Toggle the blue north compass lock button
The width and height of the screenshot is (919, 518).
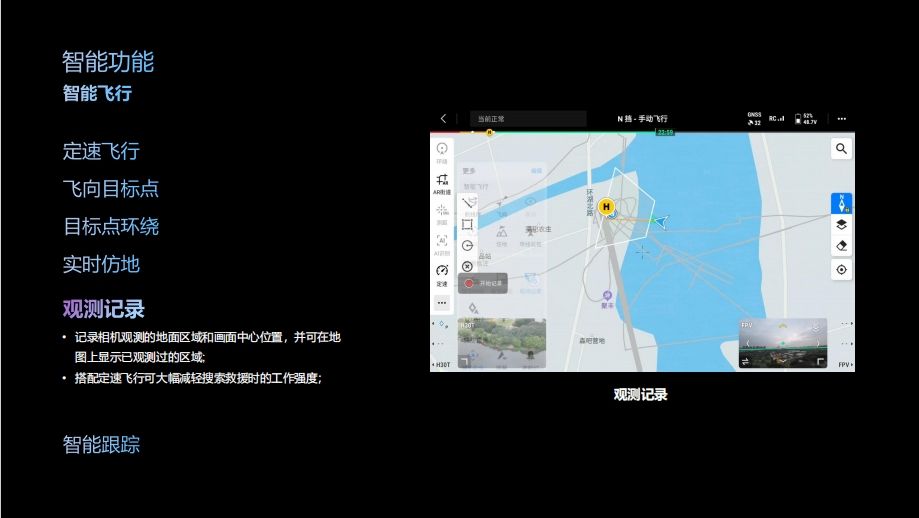pyautogui.click(x=841, y=203)
